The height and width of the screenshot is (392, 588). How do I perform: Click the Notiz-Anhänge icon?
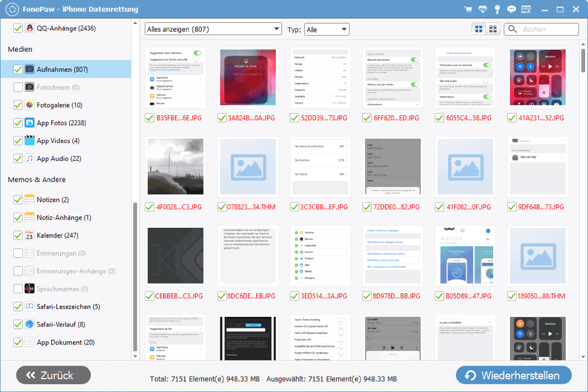30,218
